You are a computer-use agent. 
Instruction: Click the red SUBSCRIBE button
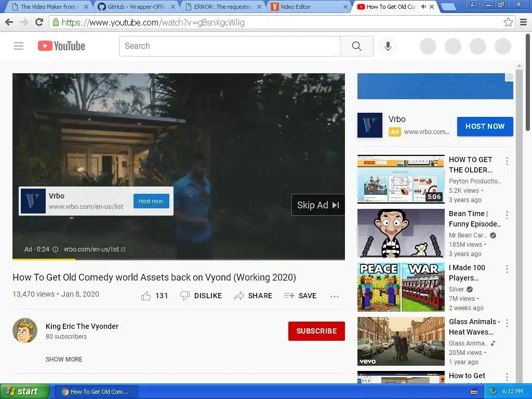coord(316,331)
